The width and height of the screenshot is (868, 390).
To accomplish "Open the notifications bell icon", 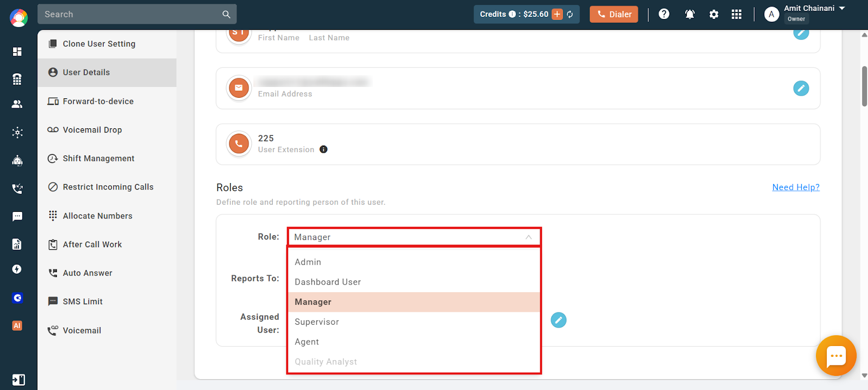I will click(690, 15).
